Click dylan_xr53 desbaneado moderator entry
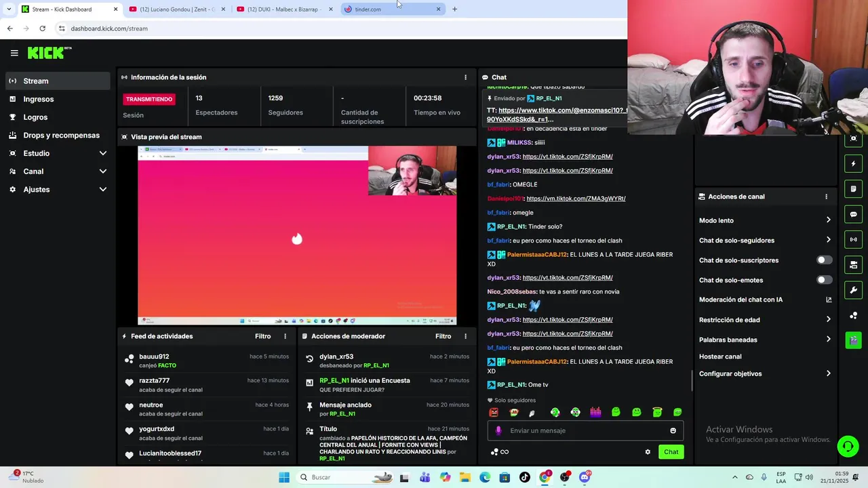Viewport: 868px width, 488px height. tap(387, 361)
